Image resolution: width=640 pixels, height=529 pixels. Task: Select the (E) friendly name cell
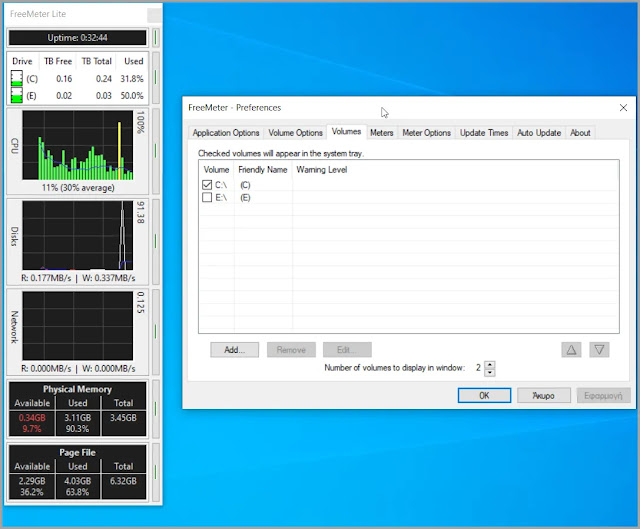point(245,198)
